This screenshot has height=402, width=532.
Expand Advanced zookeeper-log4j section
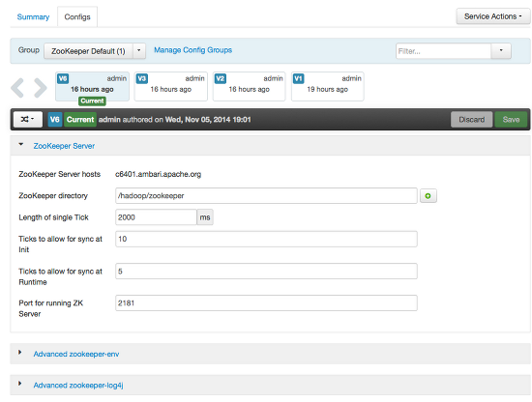coord(78,386)
